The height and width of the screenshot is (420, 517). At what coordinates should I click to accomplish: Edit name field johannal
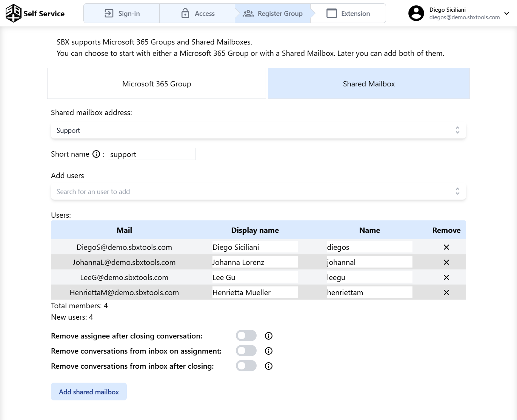coord(370,262)
